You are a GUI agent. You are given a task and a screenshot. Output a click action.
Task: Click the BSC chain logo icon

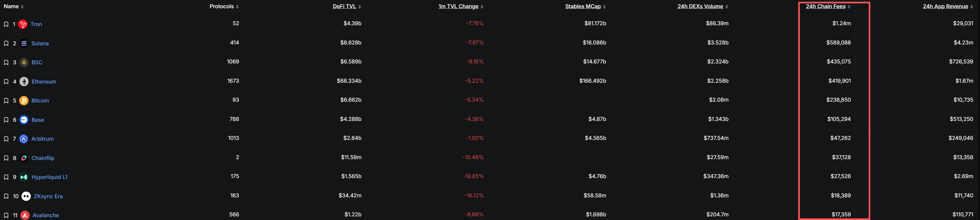23,63
